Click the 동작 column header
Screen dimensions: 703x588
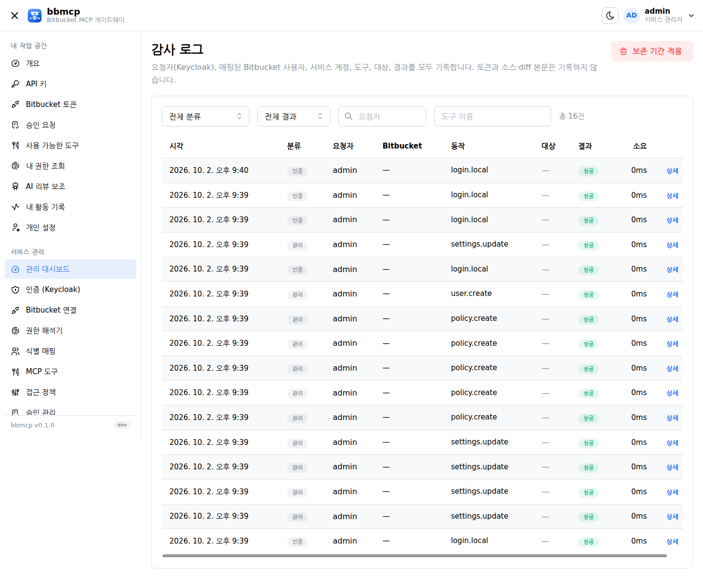[x=458, y=146]
